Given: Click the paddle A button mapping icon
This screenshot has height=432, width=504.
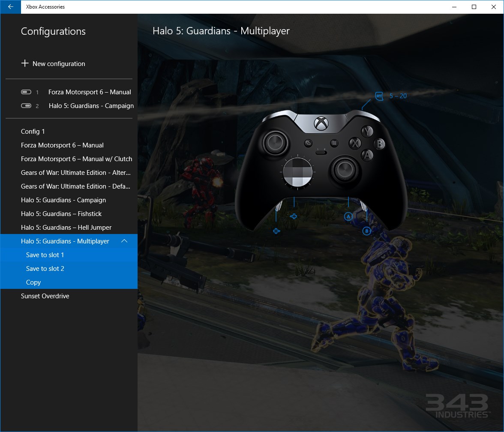Looking at the screenshot, I should click(x=348, y=216).
